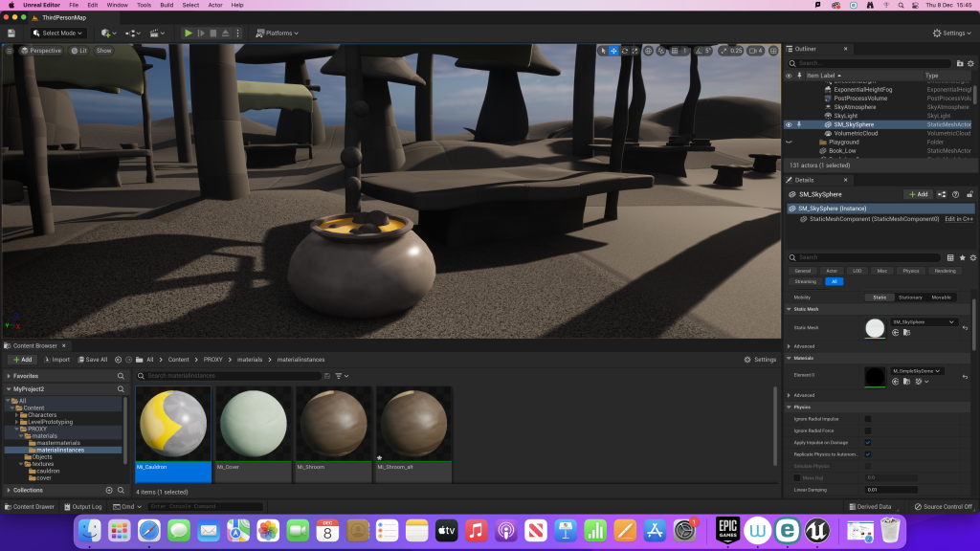Collapse the Static Mesh section
This screenshot has height=551, width=980.
[789, 309]
